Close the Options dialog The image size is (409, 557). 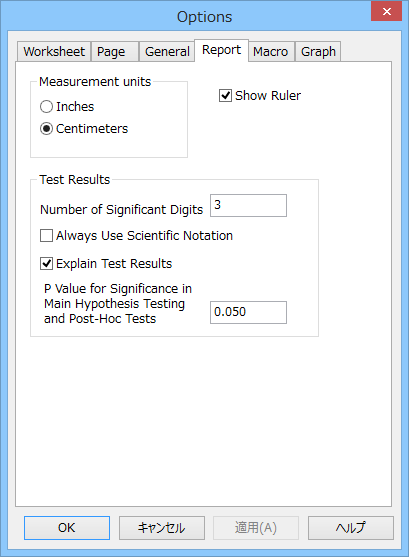point(387,11)
